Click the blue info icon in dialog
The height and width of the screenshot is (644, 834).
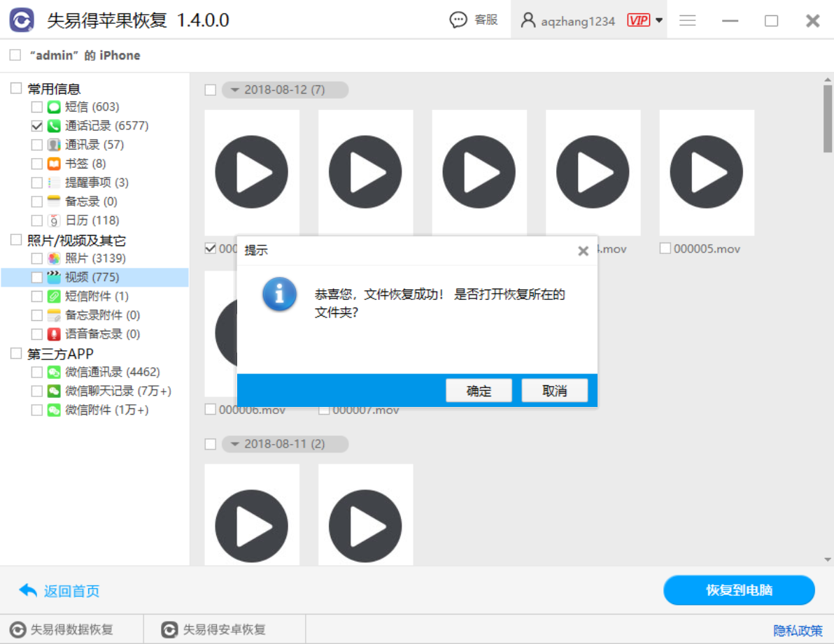click(279, 294)
